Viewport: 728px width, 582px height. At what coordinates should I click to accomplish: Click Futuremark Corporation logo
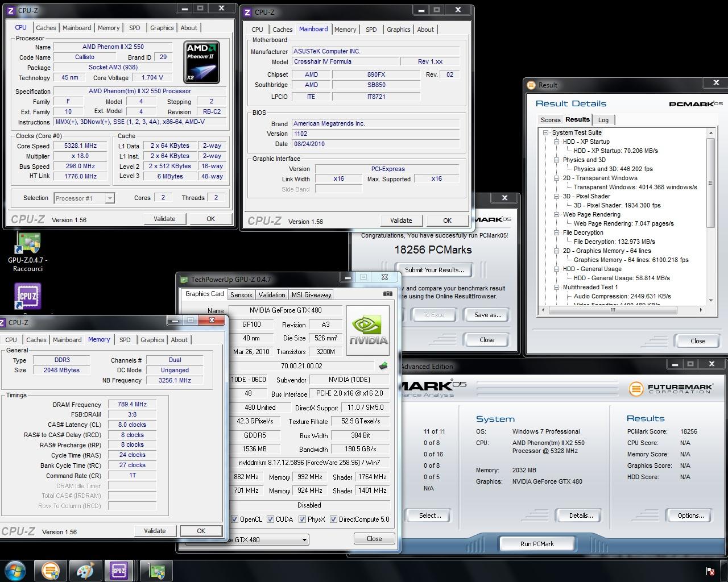point(671,389)
